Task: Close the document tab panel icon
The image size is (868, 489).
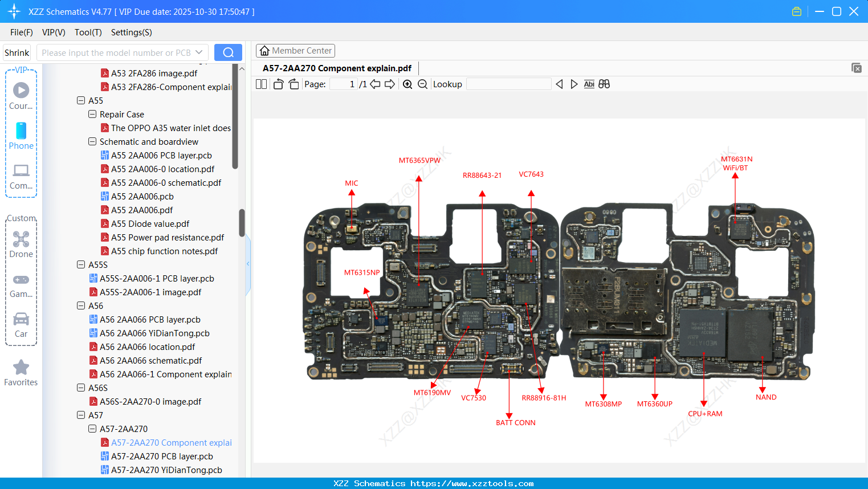Action: [857, 68]
